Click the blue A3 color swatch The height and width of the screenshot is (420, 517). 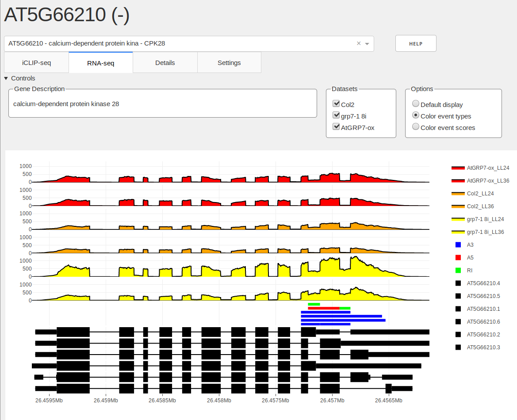[458, 244]
